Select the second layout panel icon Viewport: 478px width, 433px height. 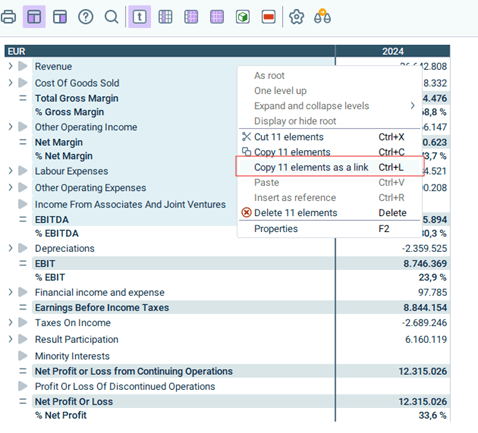pos(60,17)
